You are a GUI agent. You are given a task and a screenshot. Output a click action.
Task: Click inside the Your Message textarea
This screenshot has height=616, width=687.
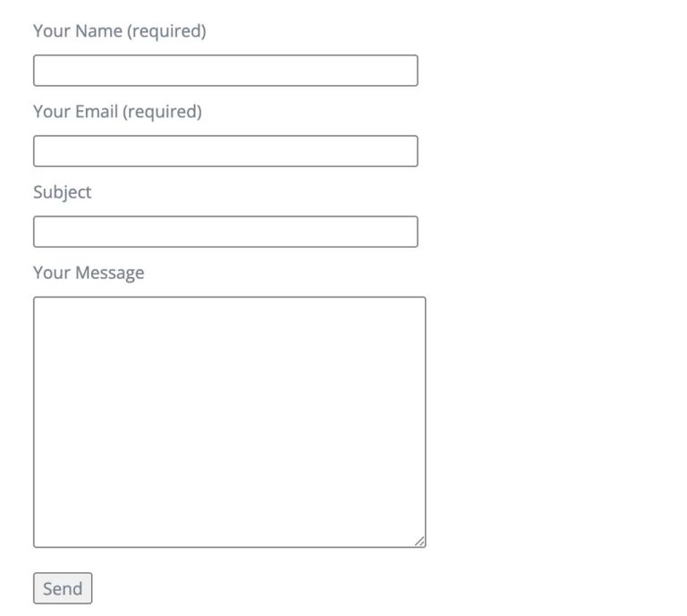click(229, 422)
